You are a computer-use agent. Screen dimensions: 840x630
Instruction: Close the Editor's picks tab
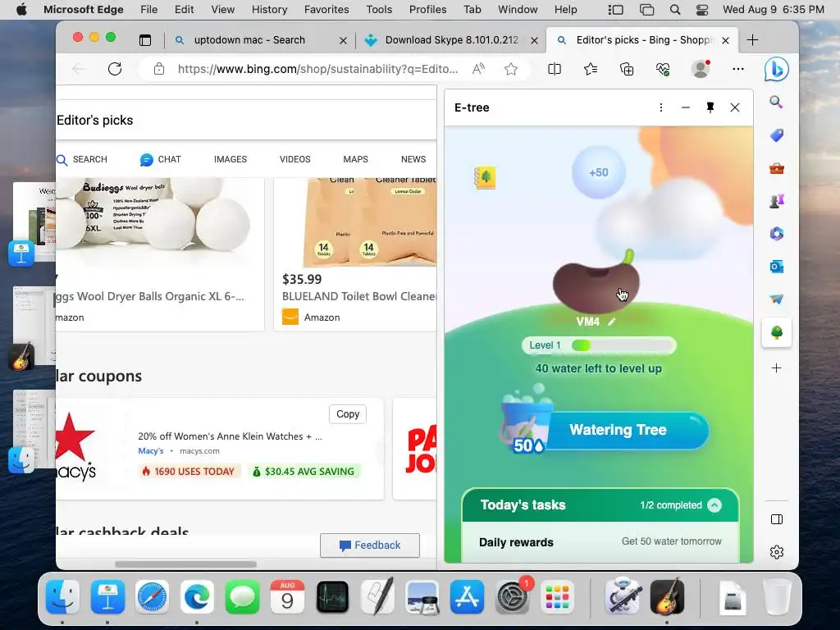click(725, 41)
